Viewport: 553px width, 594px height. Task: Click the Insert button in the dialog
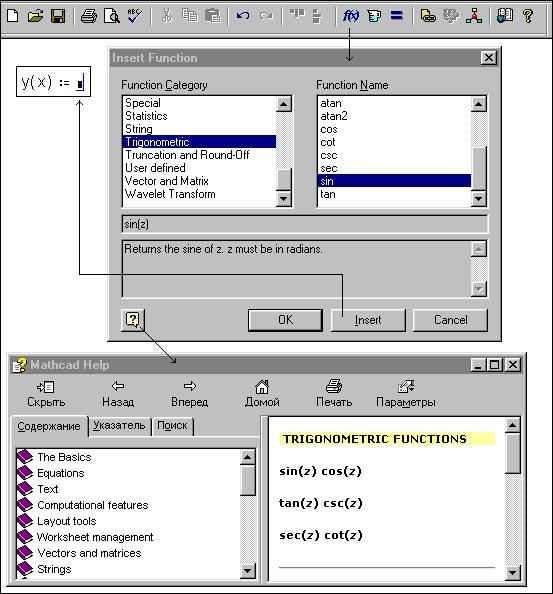[x=368, y=320]
